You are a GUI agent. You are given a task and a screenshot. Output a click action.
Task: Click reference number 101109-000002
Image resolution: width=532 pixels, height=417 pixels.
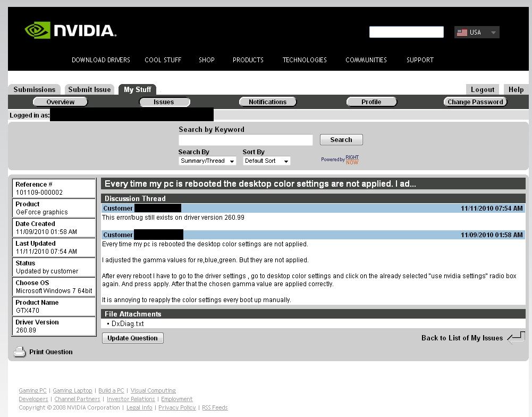pos(39,193)
